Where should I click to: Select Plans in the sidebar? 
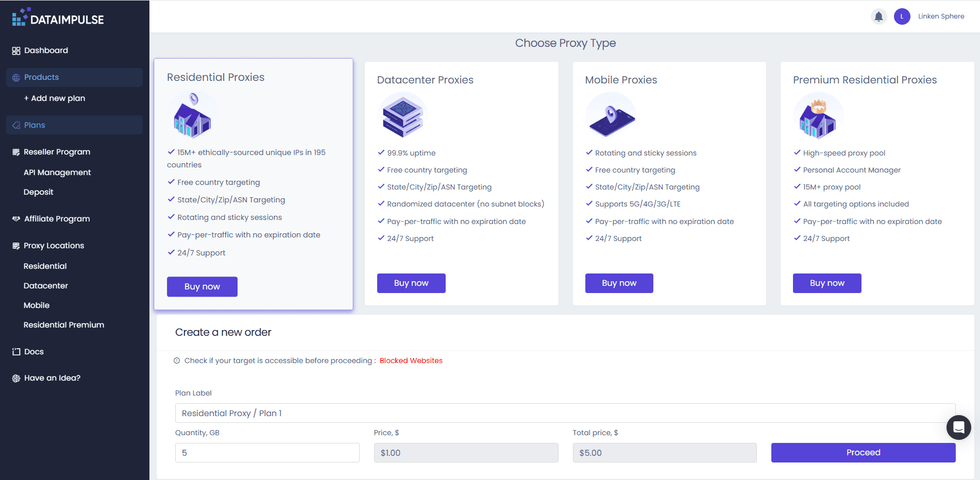35,125
